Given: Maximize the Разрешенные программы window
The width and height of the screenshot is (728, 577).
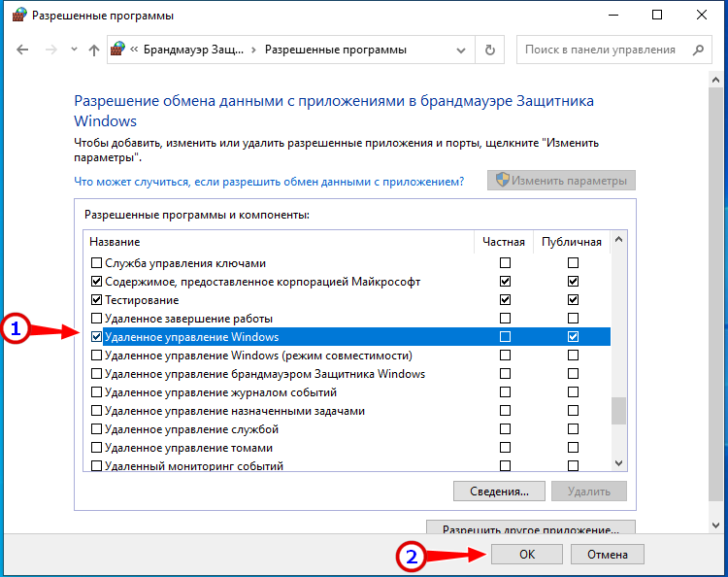Looking at the screenshot, I should 657,15.
